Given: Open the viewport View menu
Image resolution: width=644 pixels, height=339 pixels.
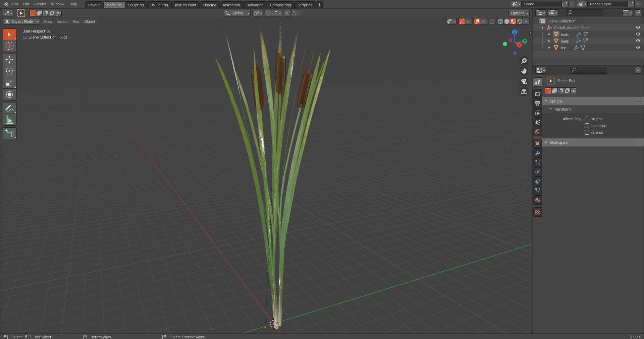Looking at the screenshot, I should (x=48, y=21).
